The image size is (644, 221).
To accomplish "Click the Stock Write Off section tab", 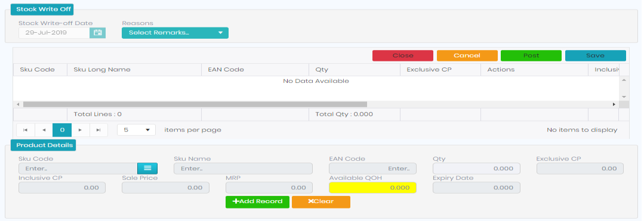I will tap(42, 9).
